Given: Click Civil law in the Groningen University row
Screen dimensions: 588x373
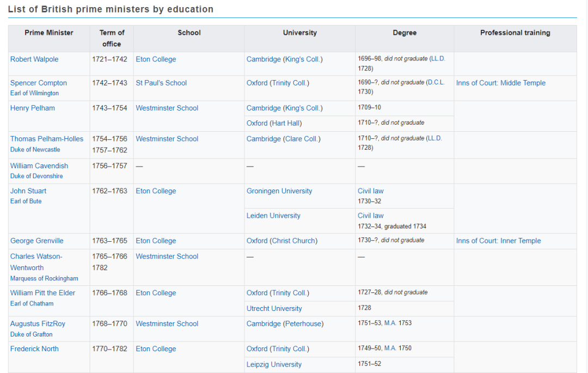Looking at the screenshot, I should (x=371, y=191).
